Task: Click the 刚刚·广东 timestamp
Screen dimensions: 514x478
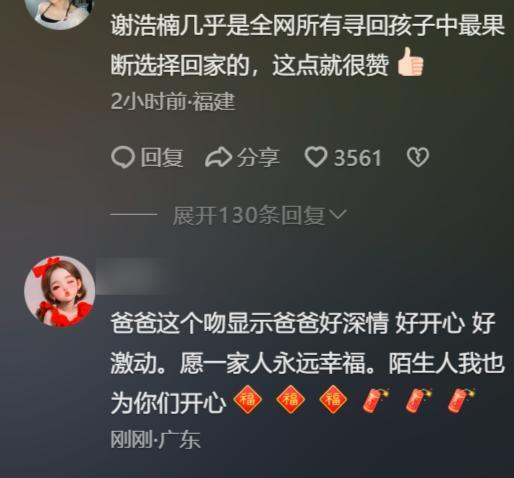Action: [x=155, y=440]
